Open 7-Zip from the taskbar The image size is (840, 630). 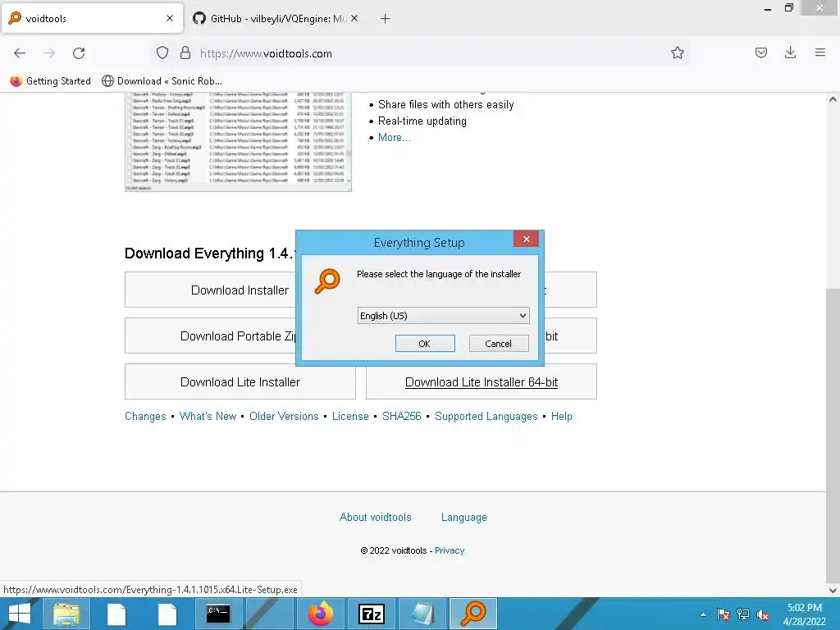point(372,614)
